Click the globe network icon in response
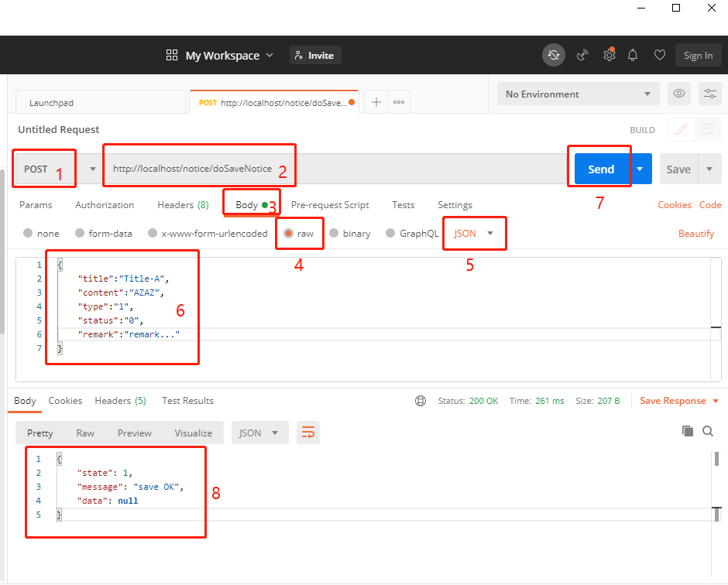 (421, 401)
